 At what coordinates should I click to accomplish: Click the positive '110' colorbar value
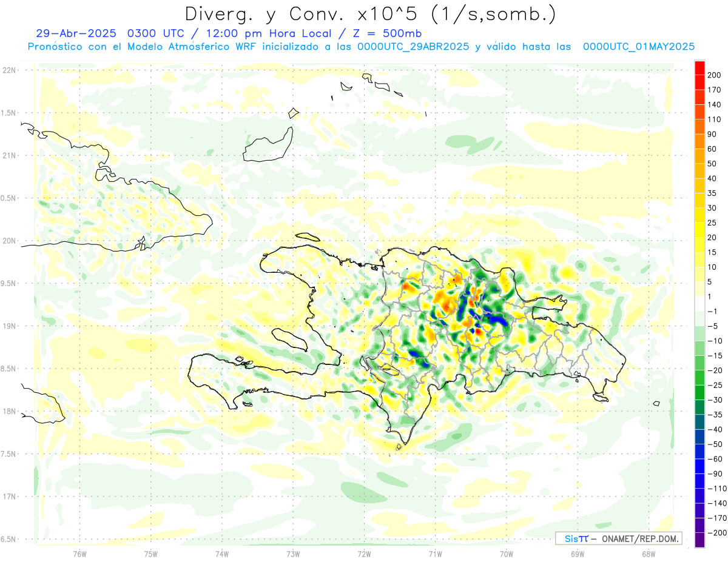point(715,119)
